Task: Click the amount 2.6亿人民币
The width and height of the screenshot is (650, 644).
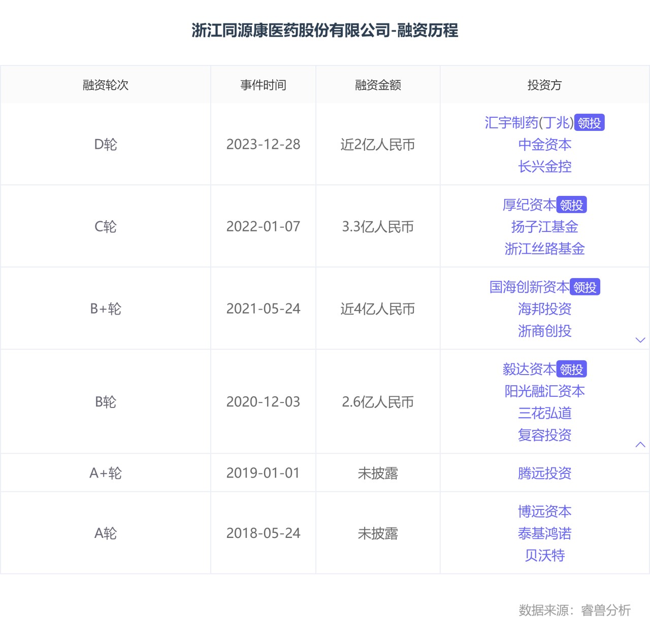Action: pos(378,402)
